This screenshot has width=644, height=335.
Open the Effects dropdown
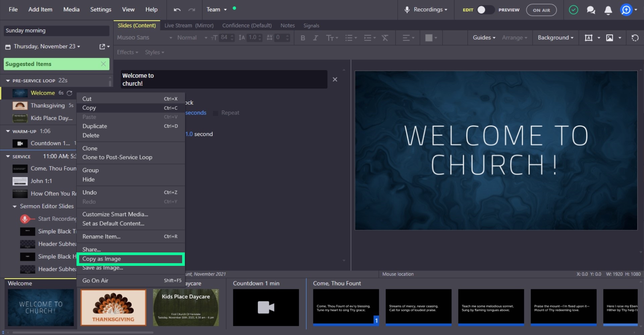click(x=127, y=52)
